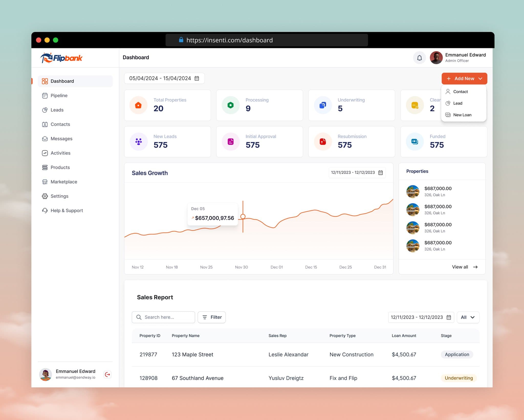Click the Initial Approval pink icon
Screen dimensions: 524x420
[231, 142]
